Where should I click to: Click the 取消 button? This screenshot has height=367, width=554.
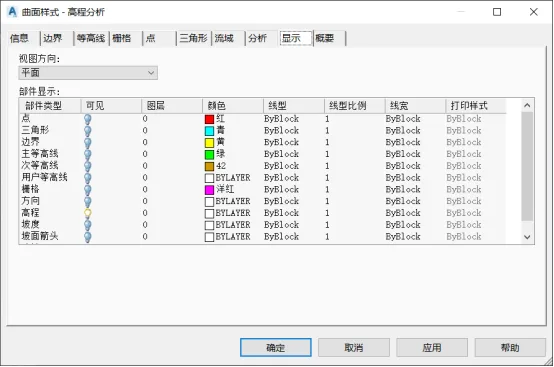click(354, 348)
